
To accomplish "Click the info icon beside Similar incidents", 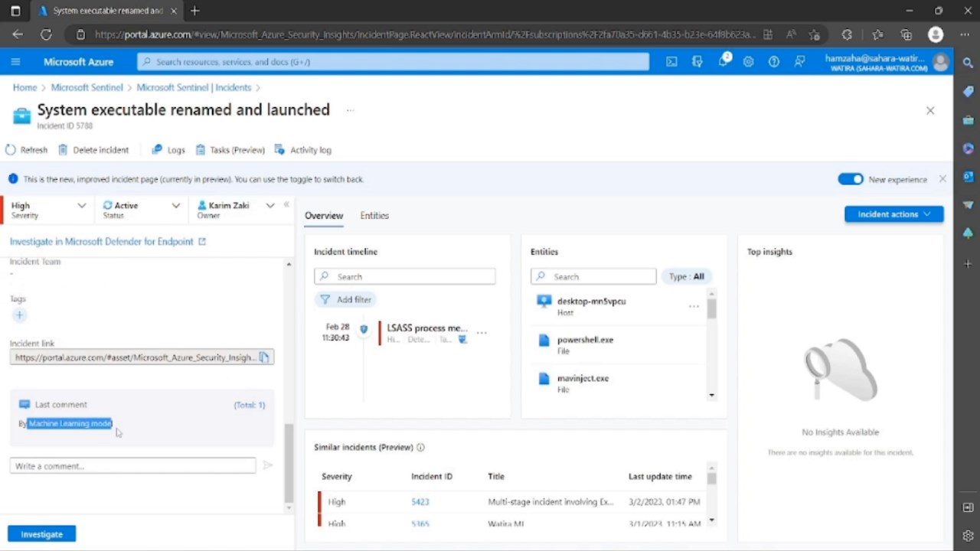I will [420, 448].
